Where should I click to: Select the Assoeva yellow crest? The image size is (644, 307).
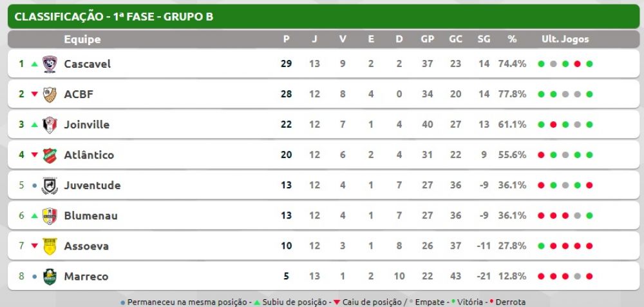pos(50,246)
